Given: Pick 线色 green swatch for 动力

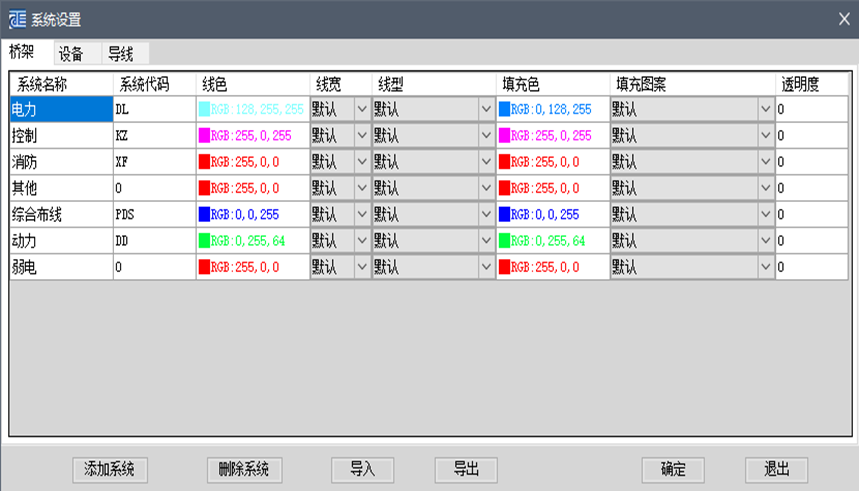Looking at the screenshot, I should pyautogui.click(x=204, y=241).
